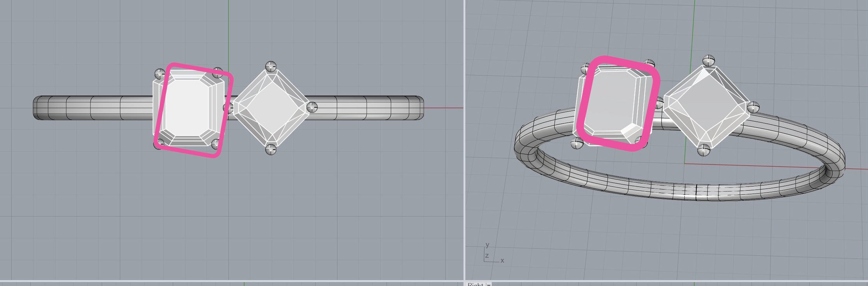Select the lower-left prong of emerald stone, perspective viewport
This screenshot has width=868, height=286.
[x=577, y=144]
